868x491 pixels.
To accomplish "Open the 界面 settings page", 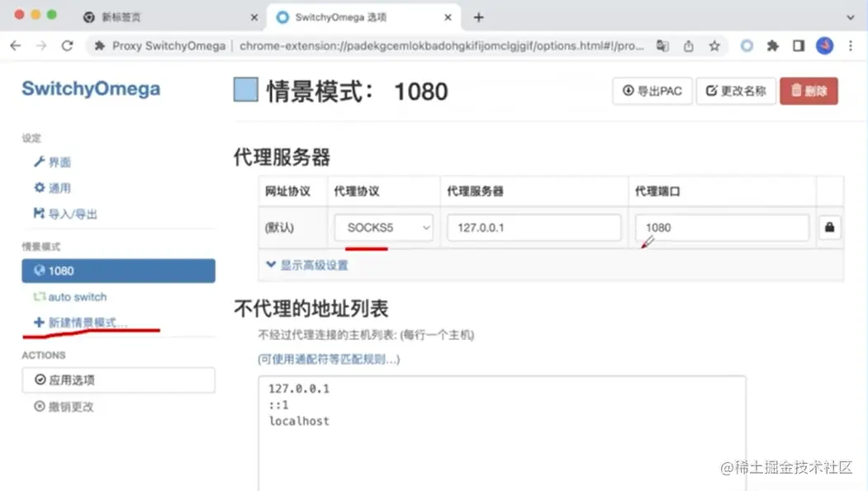I will click(x=53, y=162).
